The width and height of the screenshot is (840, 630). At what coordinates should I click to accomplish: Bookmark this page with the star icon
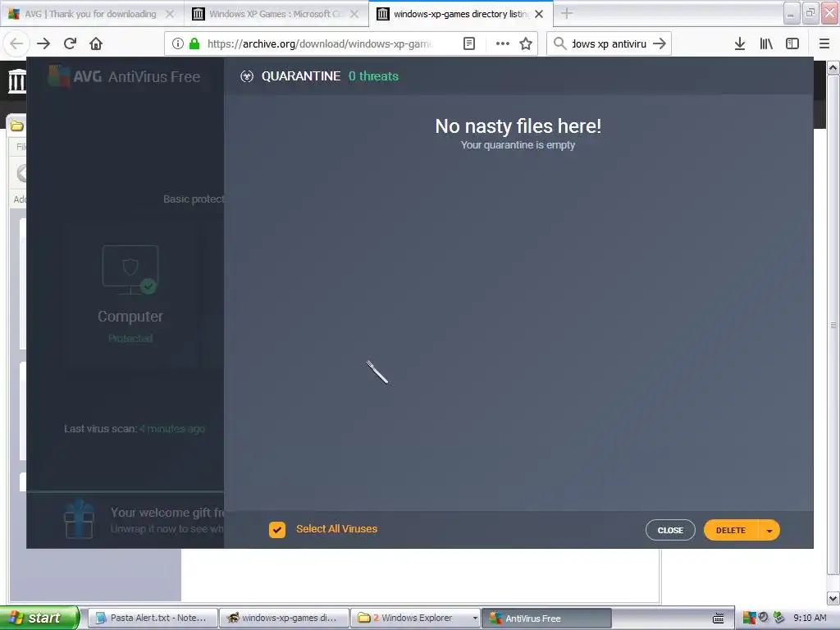526,43
